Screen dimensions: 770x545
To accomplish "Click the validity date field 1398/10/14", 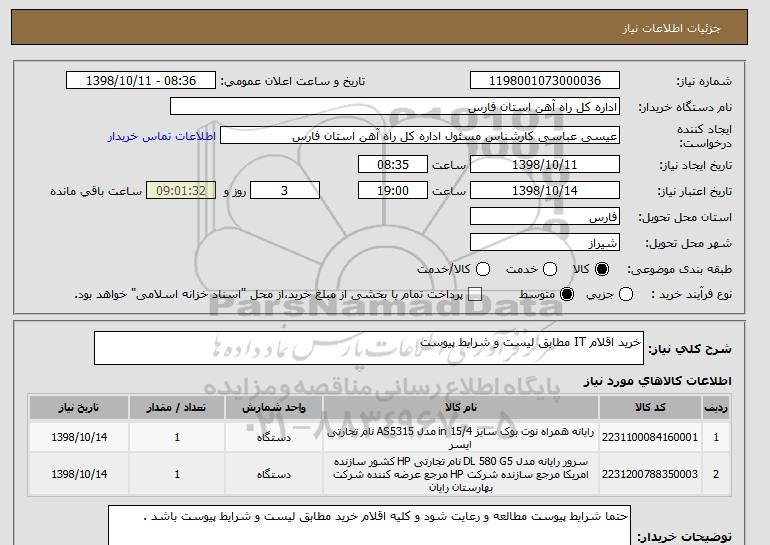I will pos(545,191).
